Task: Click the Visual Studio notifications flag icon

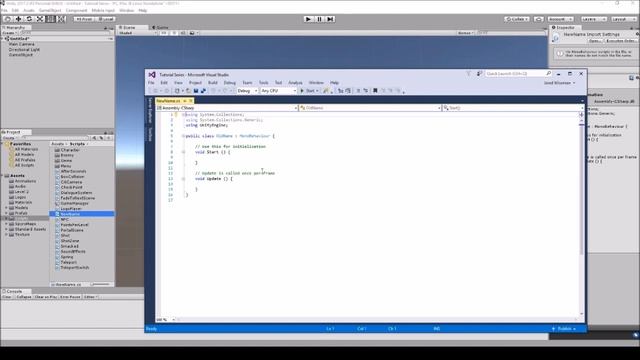Action: [468, 73]
